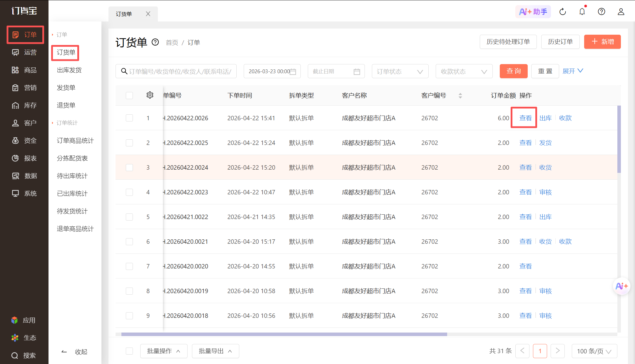
Task: Click the 查询 button
Action: click(514, 71)
